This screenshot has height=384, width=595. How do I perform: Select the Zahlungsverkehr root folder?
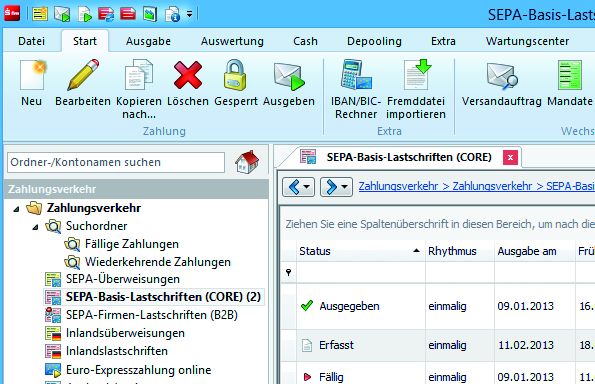click(94, 208)
